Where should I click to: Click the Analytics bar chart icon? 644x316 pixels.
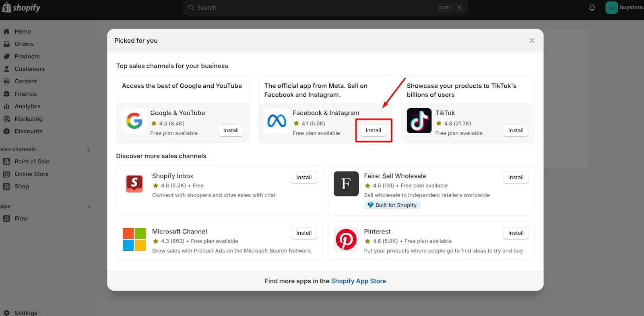[6, 106]
